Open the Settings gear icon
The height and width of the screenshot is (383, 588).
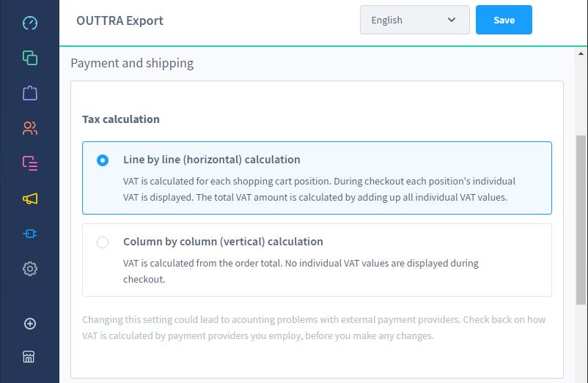pyautogui.click(x=30, y=269)
